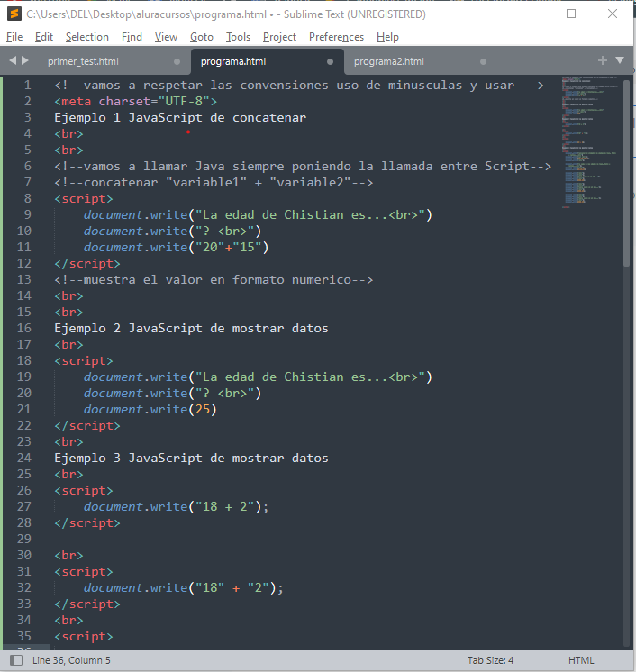Click document.write(25) on line 21
This screenshot has width=636, height=672.
(150, 409)
